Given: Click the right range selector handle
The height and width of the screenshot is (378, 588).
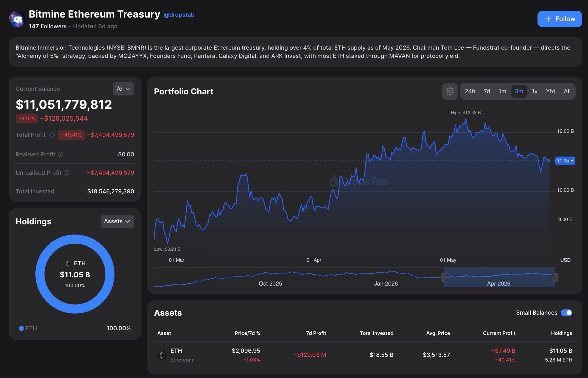Looking at the screenshot, I should click(x=555, y=277).
